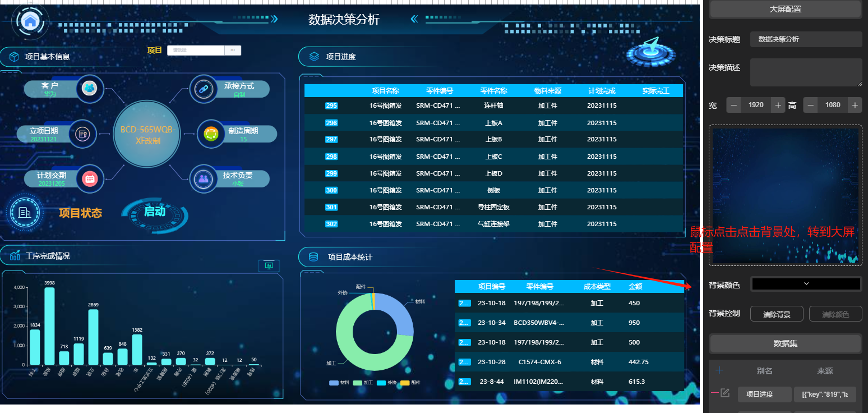Open the 数据集 section header
Image resolution: width=868 pixels, height=413 pixels.
[x=785, y=343]
